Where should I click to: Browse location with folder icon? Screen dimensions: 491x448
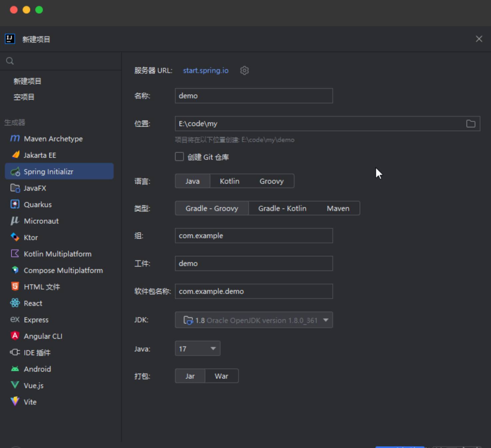471,124
